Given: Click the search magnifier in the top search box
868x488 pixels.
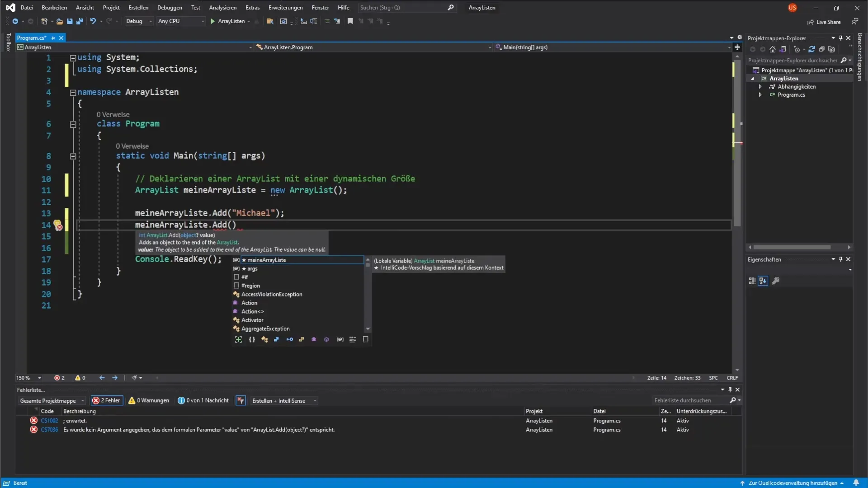Looking at the screenshot, I should click(x=450, y=7).
